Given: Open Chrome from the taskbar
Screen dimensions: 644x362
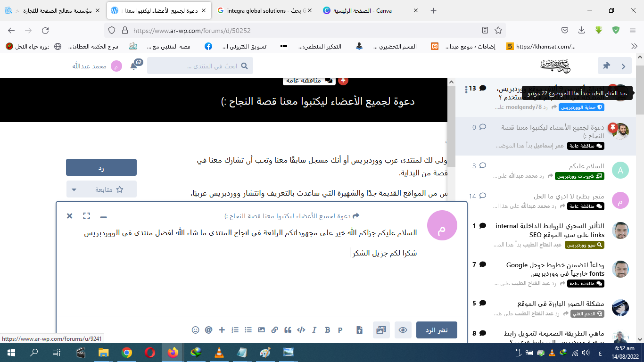Looking at the screenshot, I should (x=127, y=352).
